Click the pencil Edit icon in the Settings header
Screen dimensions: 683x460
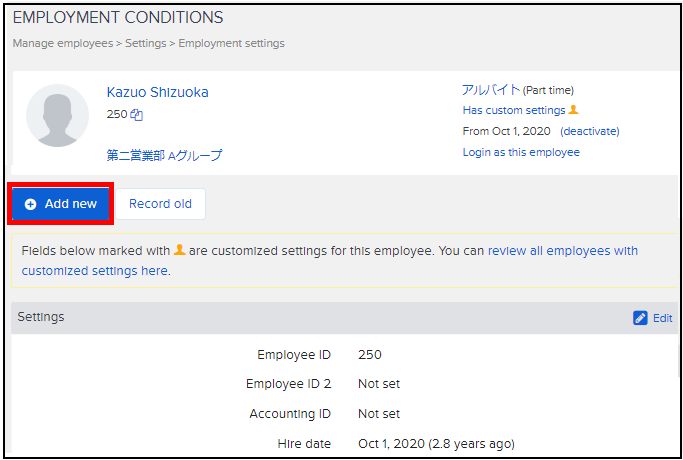point(641,318)
